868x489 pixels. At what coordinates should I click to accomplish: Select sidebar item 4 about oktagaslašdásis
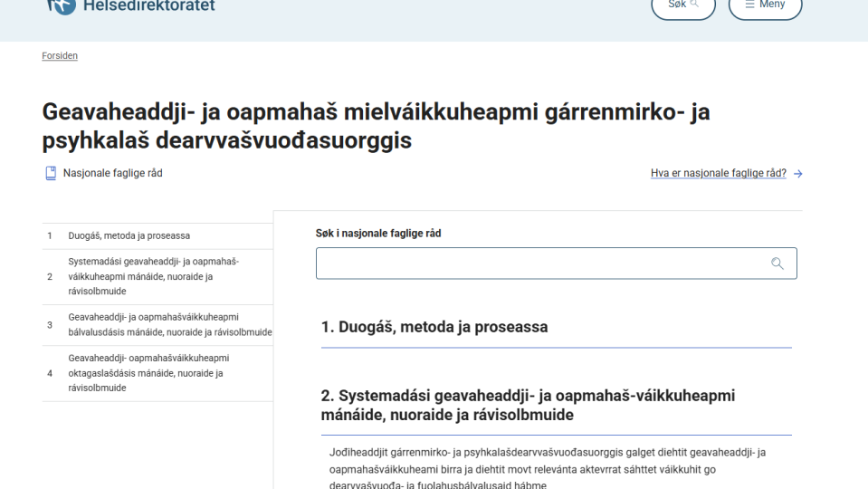coord(148,373)
